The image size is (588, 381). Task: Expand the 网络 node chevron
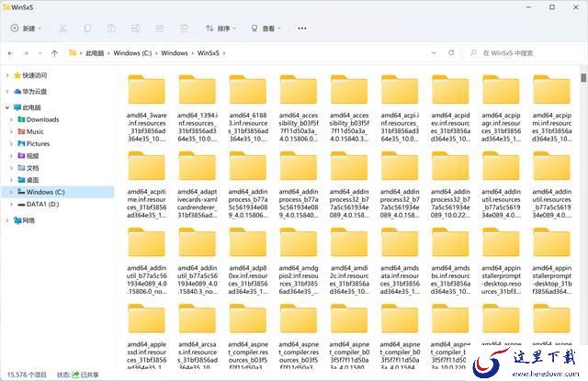pyautogui.click(x=7, y=220)
